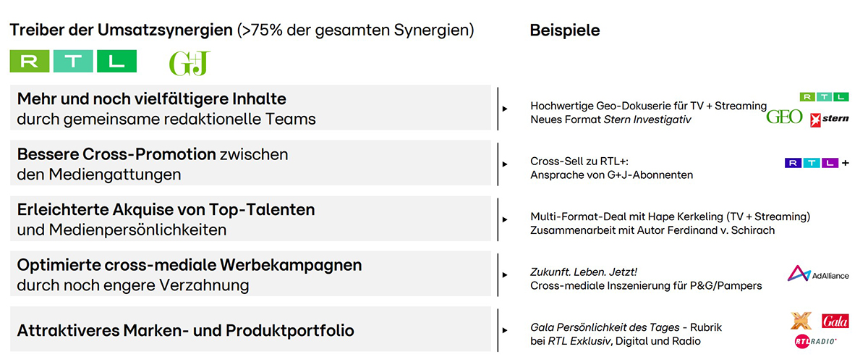This screenshot has height=357, width=868.
Task: Click the green RTL logo at top left
Action: (x=72, y=62)
